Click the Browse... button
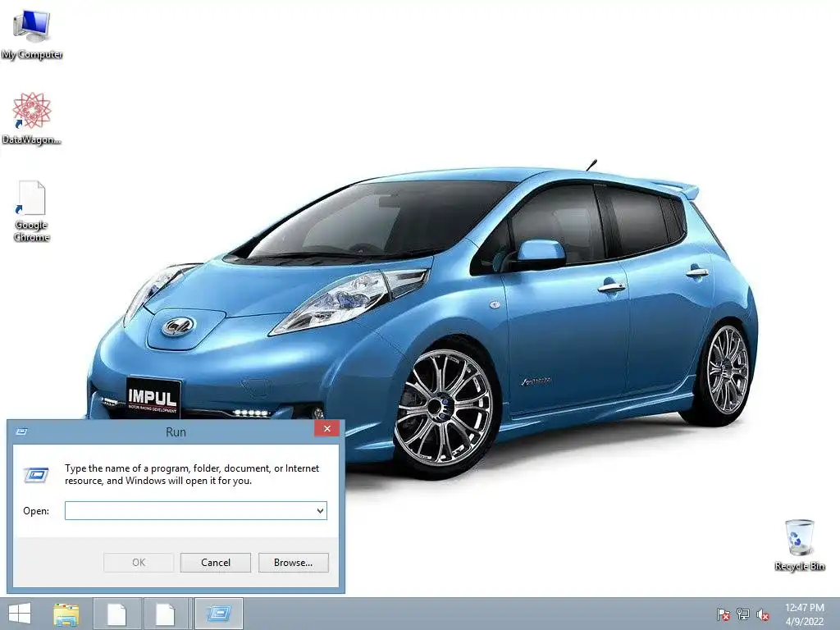Screen dimensions: 840x630 293,563
